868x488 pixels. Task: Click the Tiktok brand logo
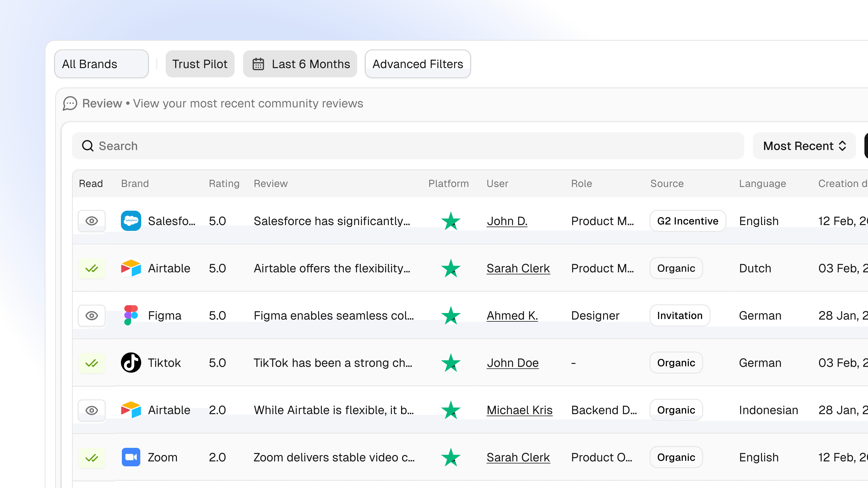(131, 363)
